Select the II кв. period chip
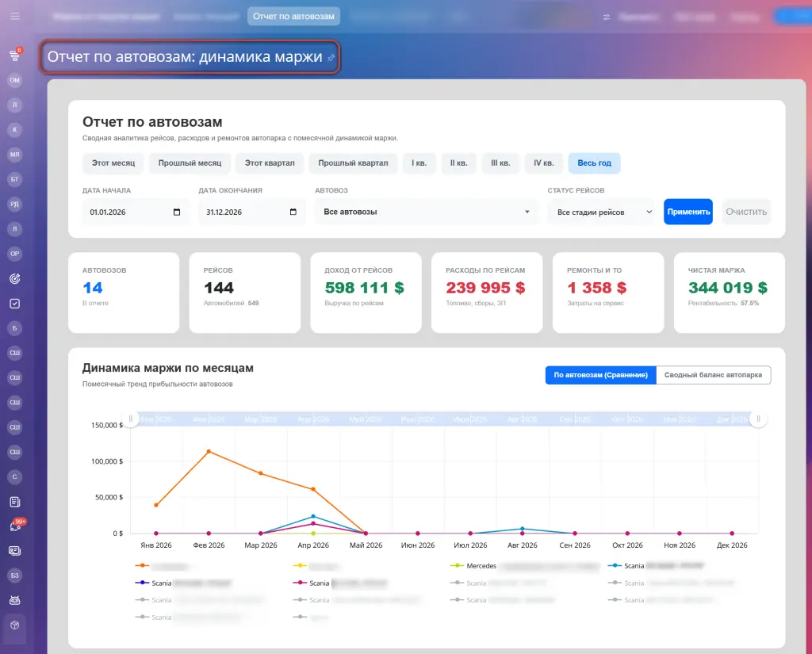The image size is (812, 654). 459,163
